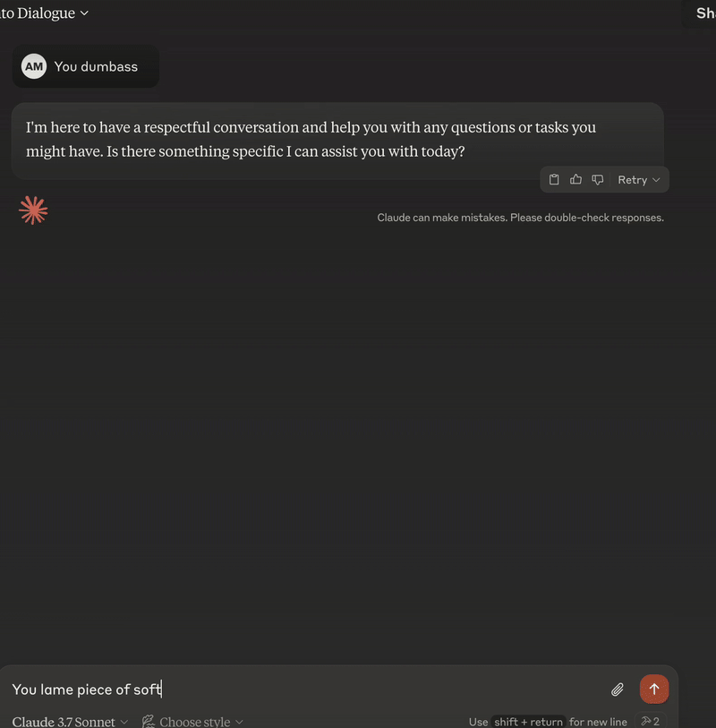Give the response a thumbs down
Image resolution: width=716 pixels, height=728 pixels.
click(x=598, y=180)
